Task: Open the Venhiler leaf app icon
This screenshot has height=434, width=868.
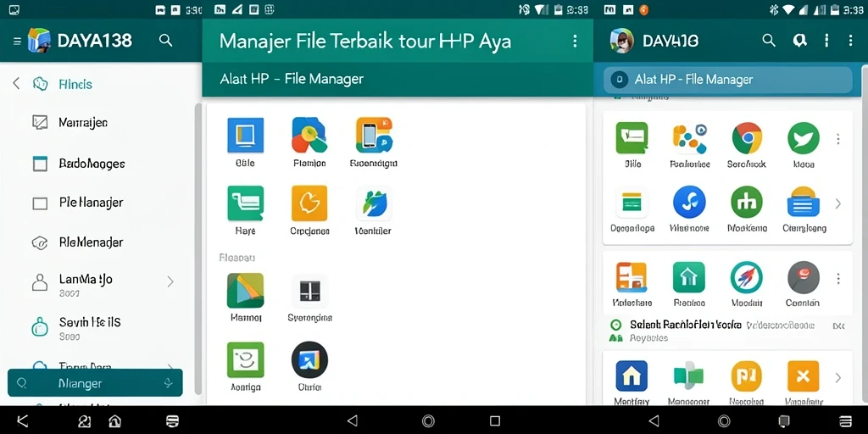Action: pos(374,203)
